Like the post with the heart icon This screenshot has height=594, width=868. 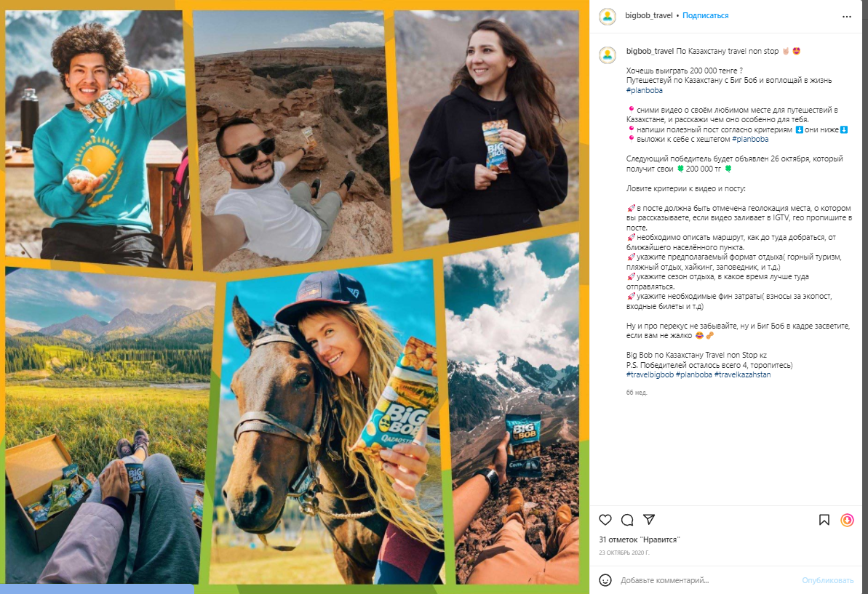[x=605, y=520]
